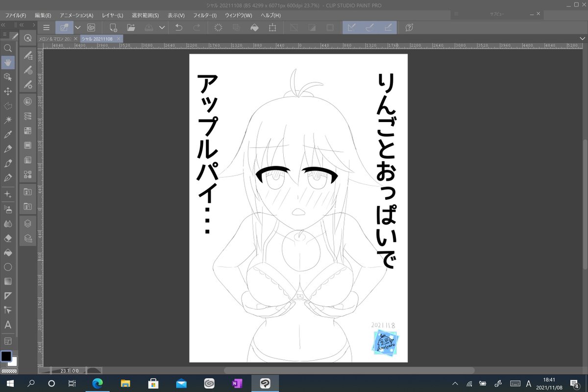Select the Eyedropper tool
Viewport: 588px width, 392px height.
(8, 134)
